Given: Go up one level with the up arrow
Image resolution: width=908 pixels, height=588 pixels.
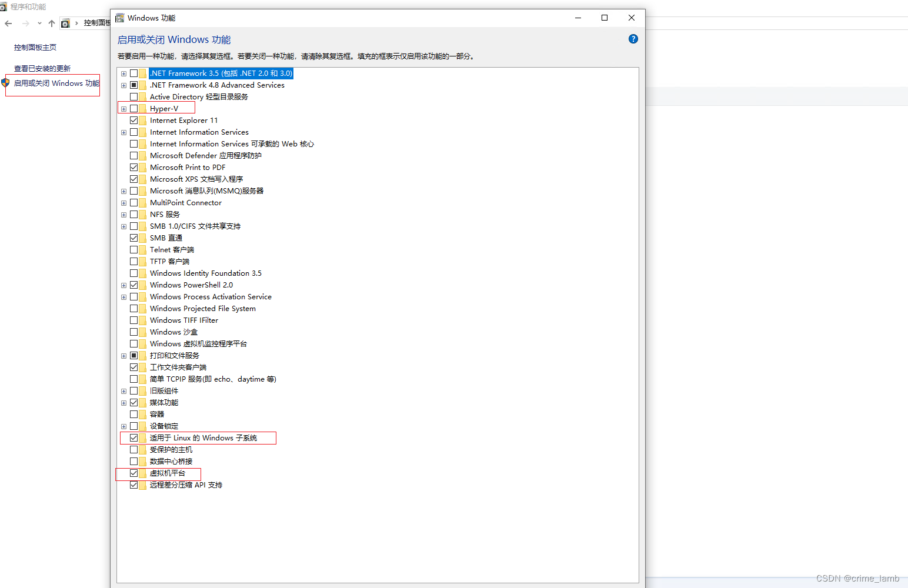Looking at the screenshot, I should 52,24.
